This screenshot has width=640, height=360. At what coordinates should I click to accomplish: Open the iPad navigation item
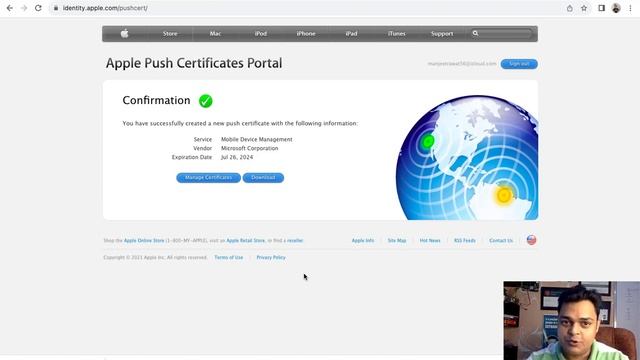[x=351, y=34]
